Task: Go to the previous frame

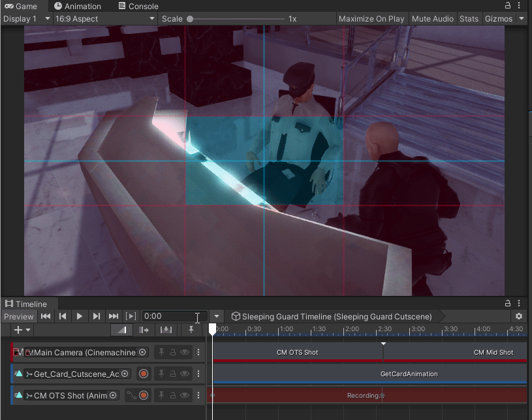Action: coord(63,316)
